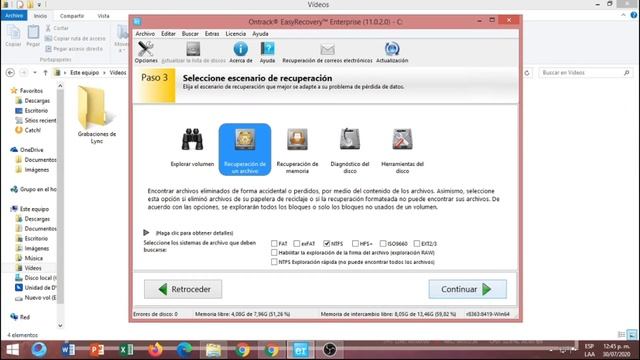
Task: Open the Extras menu
Action: point(212,34)
